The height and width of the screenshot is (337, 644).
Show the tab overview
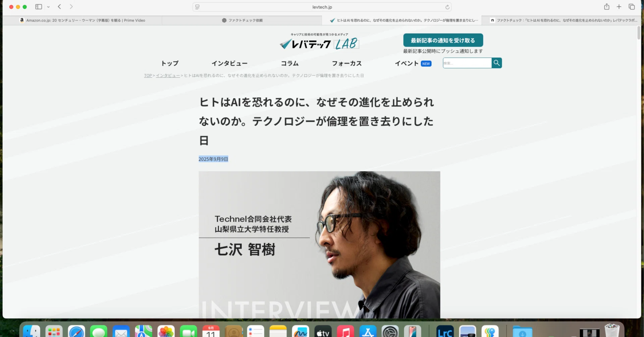click(x=632, y=7)
